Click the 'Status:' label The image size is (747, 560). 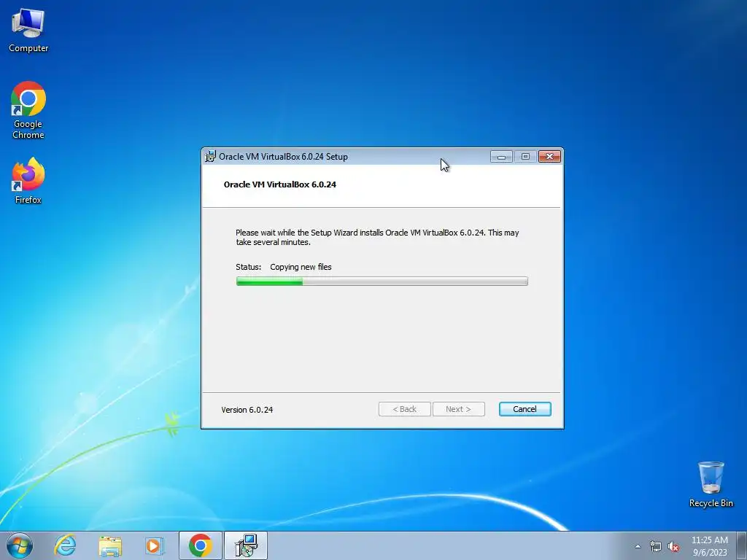pos(249,267)
